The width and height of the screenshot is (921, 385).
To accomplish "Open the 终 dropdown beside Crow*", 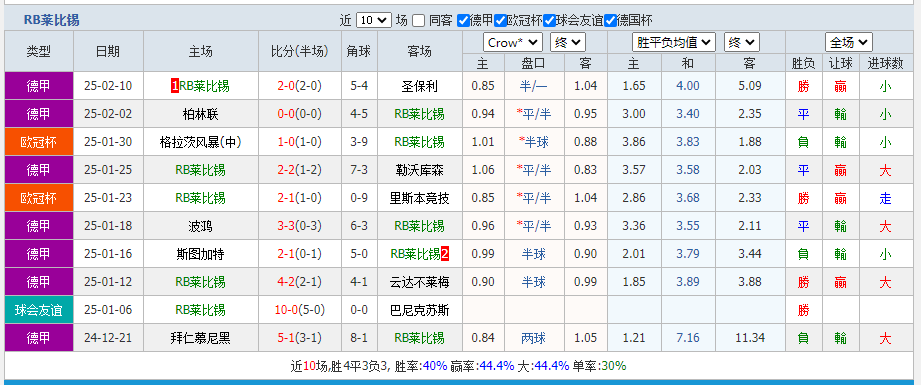I will point(567,42).
